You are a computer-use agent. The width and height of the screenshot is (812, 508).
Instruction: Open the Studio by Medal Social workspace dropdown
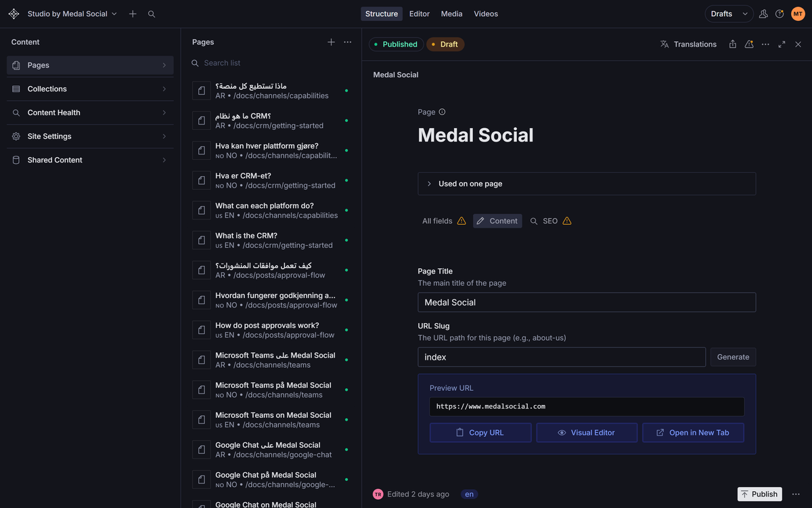point(72,14)
